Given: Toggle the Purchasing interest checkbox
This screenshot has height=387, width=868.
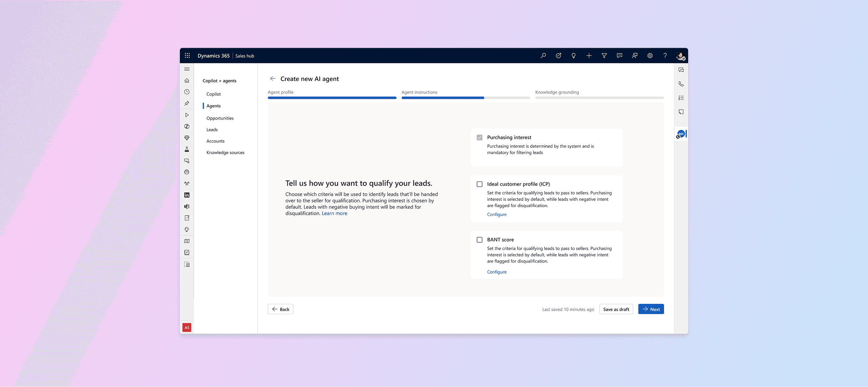Looking at the screenshot, I should [x=479, y=138].
